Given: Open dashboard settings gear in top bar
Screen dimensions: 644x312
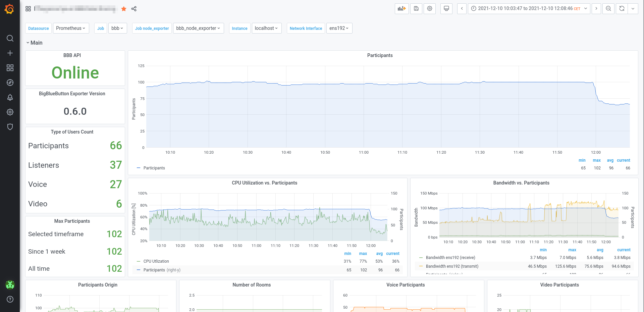Looking at the screenshot, I should pos(430,9).
